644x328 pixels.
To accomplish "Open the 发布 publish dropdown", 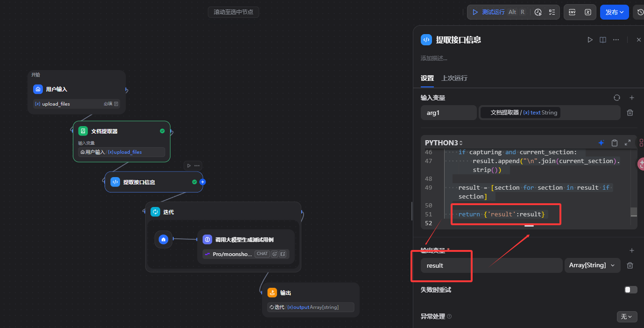I will coord(614,12).
